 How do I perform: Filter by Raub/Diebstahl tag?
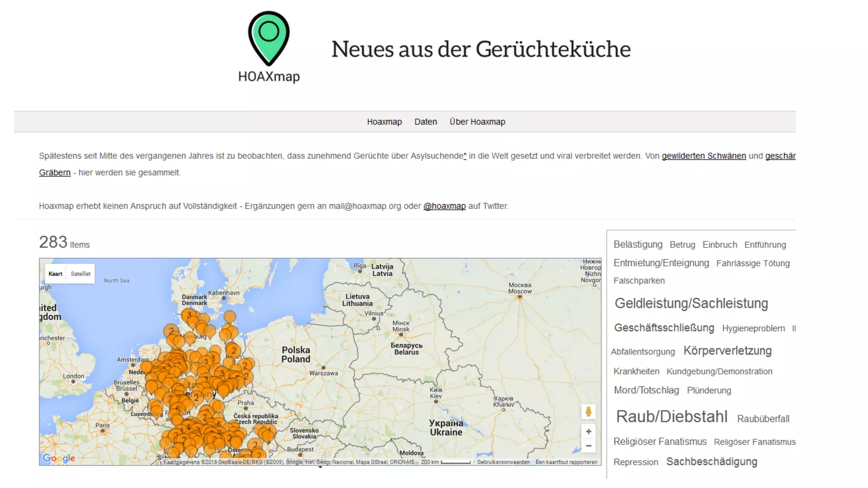(x=672, y=416)
